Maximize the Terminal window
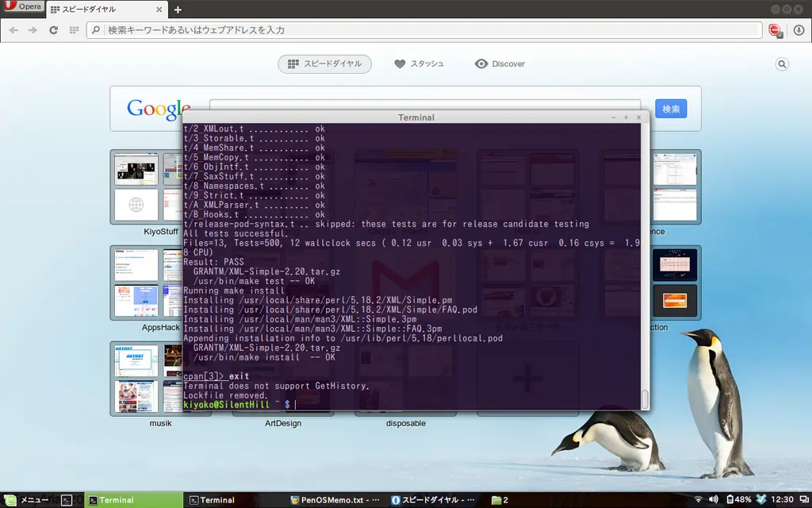 pyautogui.click(x=626, y=117)
